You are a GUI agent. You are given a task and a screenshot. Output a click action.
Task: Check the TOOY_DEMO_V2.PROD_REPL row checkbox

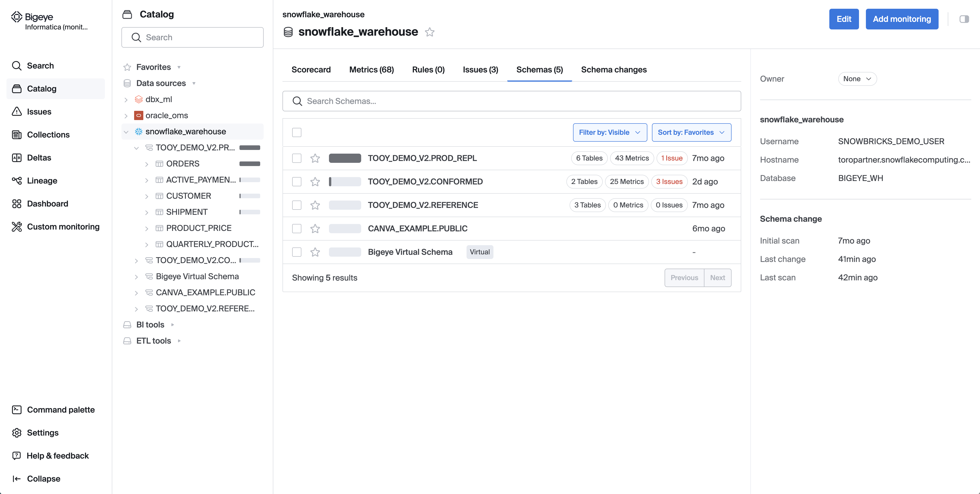297,158
